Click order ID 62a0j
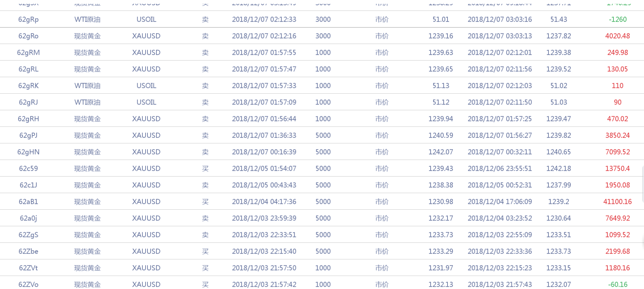 [x=28, y=218]
